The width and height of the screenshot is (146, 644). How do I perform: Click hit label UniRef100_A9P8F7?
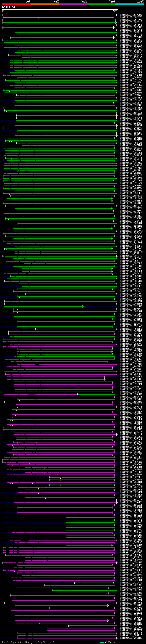click(131, 70)
